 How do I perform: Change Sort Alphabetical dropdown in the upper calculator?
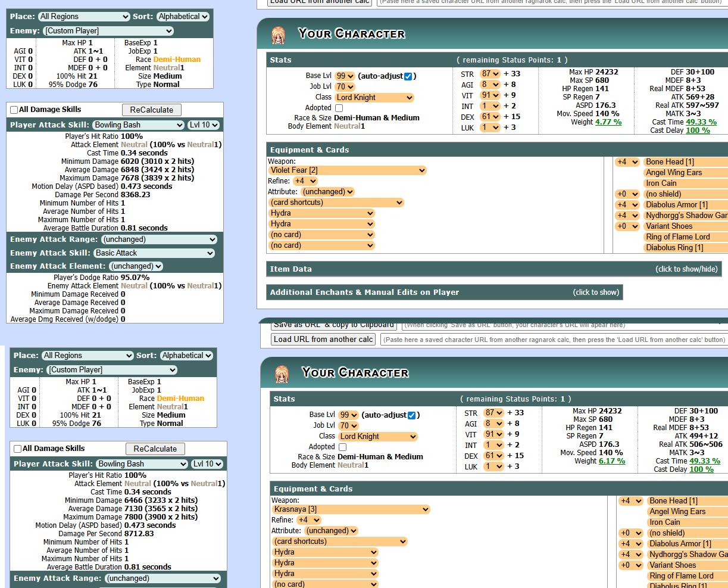click(x=183, y=17)
